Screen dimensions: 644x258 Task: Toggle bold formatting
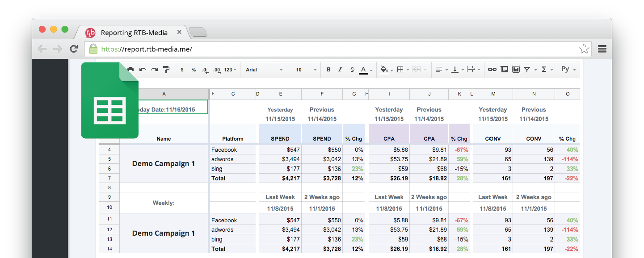click(328, 70)
